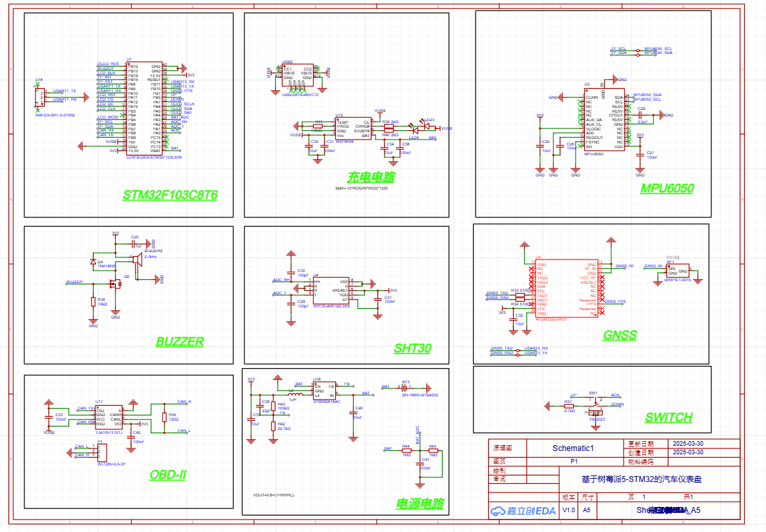Click the SW1 switch symbol

coord(595,404)
